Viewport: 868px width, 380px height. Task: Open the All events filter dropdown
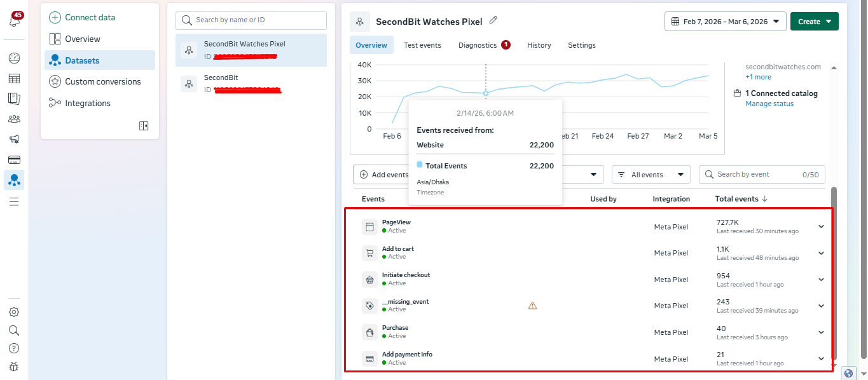coord(651,175)
